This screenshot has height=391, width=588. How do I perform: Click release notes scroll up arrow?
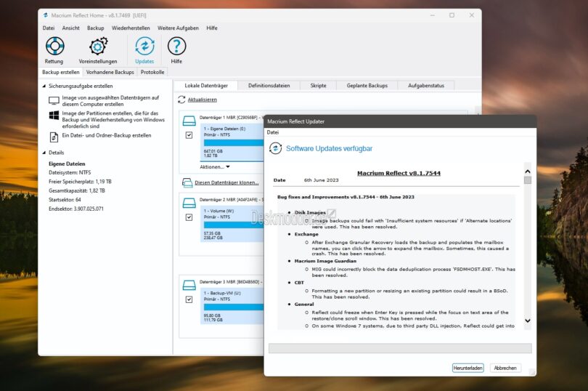point(528,172)
